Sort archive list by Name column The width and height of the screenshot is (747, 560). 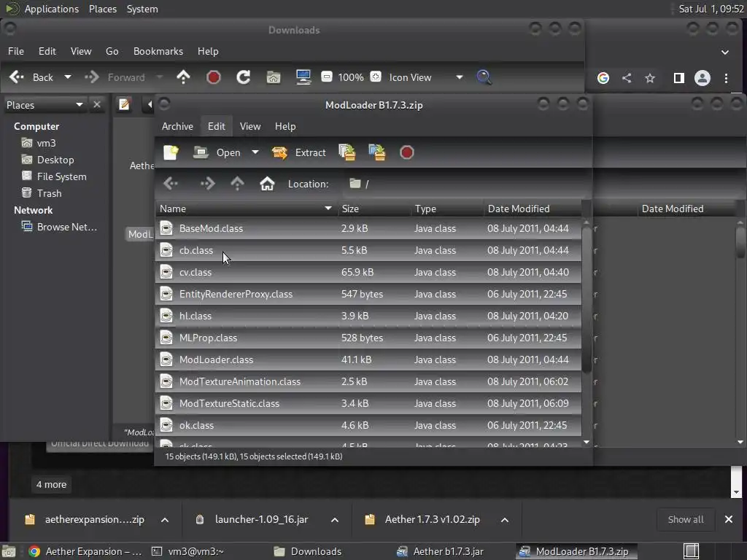(246, 209)
